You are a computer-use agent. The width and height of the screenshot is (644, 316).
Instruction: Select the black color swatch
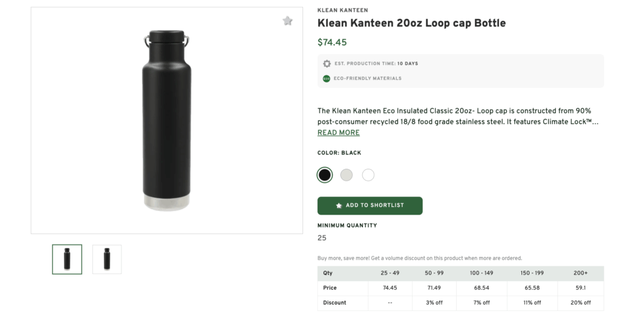point(325,175)
